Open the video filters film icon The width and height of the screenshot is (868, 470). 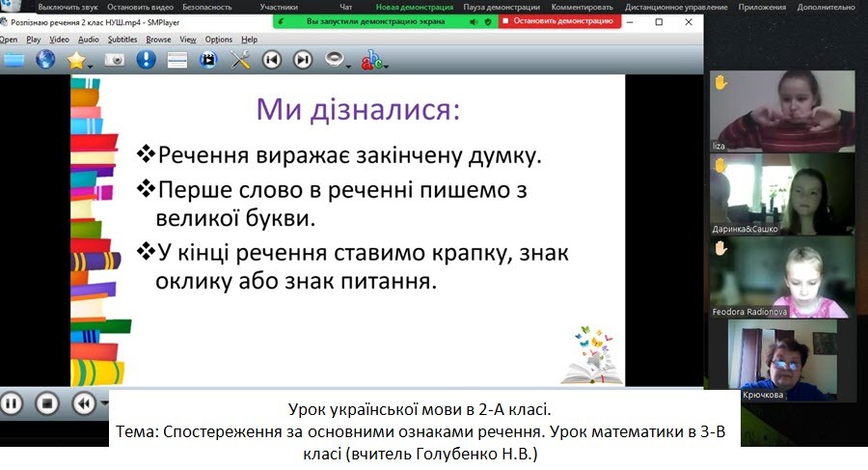click(208, 60)
